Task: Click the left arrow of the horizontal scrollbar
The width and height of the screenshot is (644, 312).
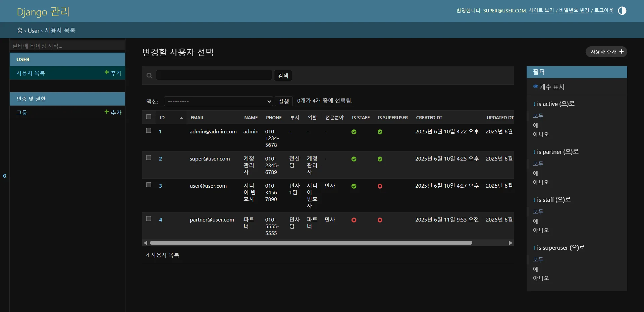Action: (146, 243)
